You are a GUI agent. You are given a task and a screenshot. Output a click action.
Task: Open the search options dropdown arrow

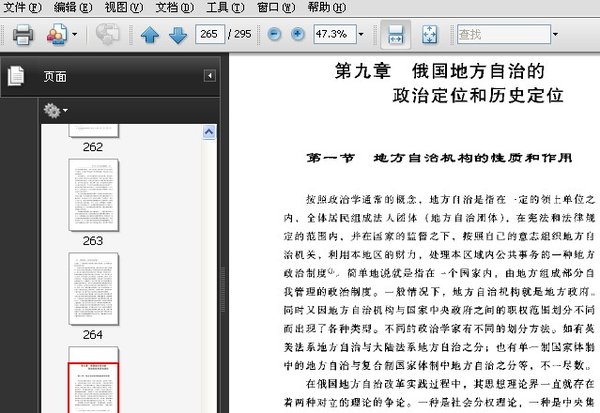click(x=555, y=34)
